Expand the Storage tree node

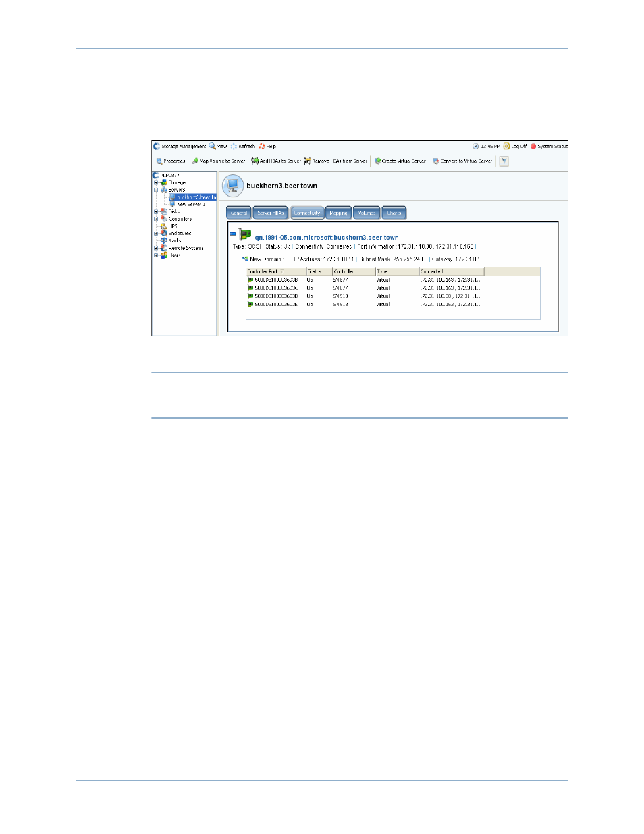tap(156, 182)
